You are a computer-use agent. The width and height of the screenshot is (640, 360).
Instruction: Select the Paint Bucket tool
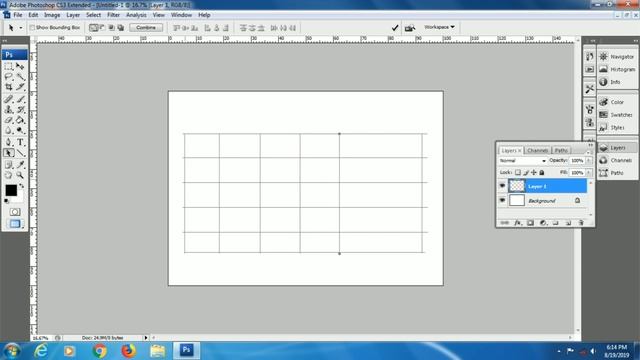[x=20, y=120]
